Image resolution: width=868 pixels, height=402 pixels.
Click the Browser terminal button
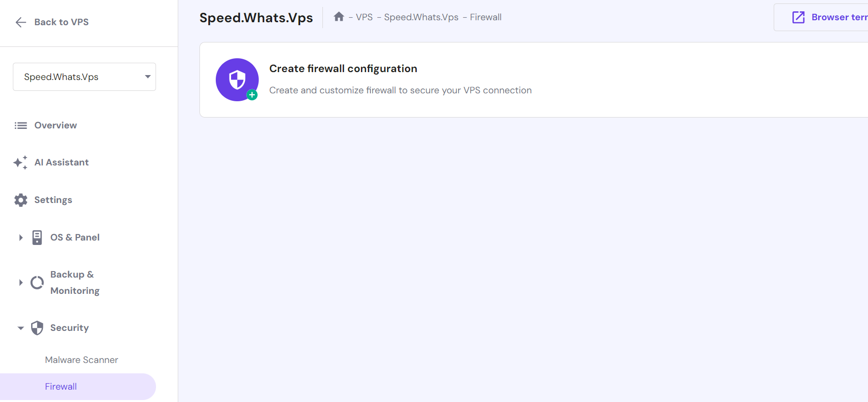coord(821,17)
